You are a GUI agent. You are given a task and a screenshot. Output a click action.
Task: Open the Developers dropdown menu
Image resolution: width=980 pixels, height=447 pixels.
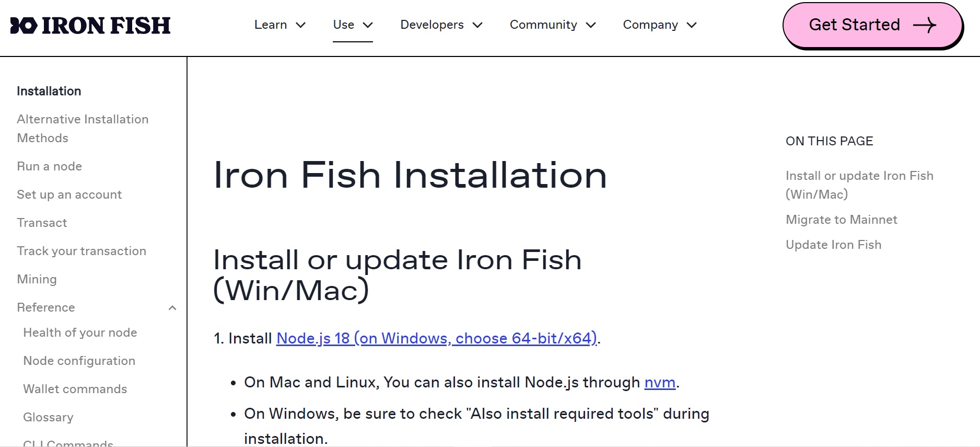441,25
